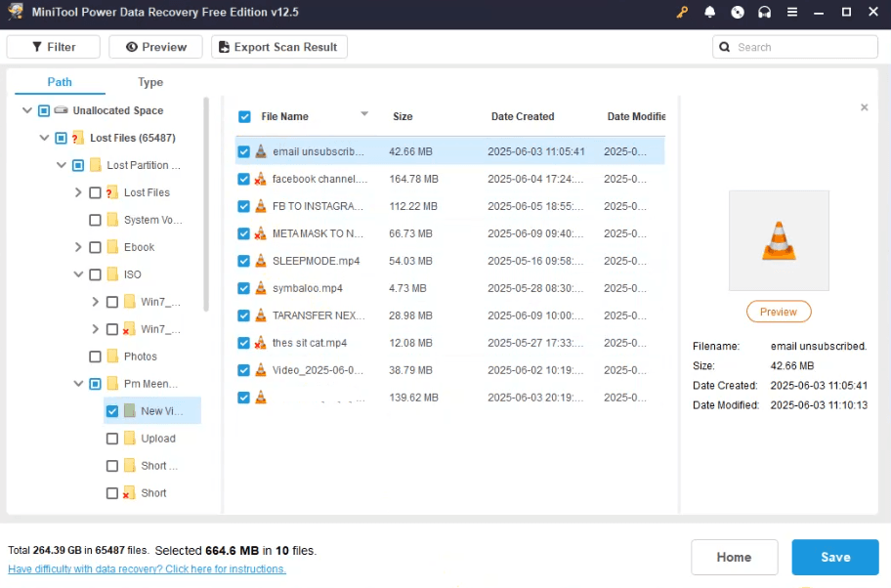Click the folder tree vertical scrollbar
The image size is (891, 588).
(x=206, y=204)
